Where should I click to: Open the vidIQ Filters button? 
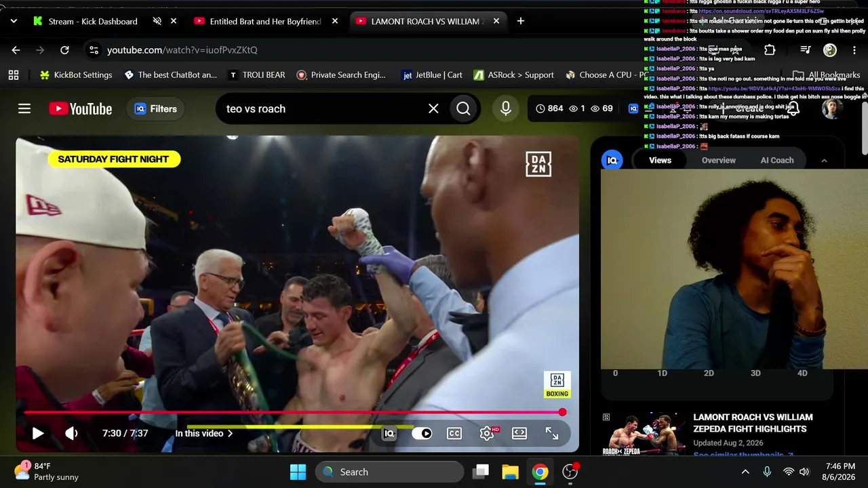(x=156, y=108)
